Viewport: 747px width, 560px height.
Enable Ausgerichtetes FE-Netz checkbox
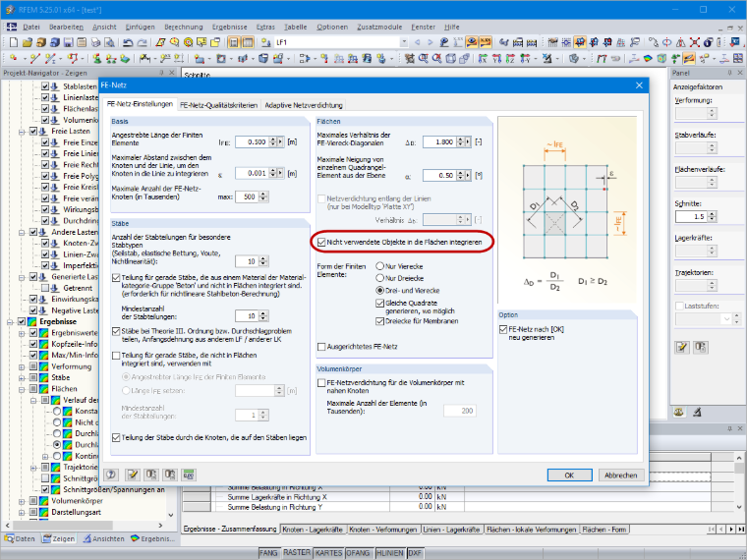tap(321, 347)
